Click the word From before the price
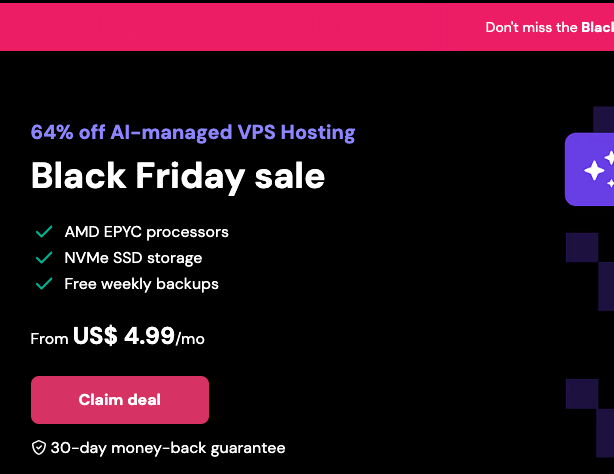 coord(49,339)
